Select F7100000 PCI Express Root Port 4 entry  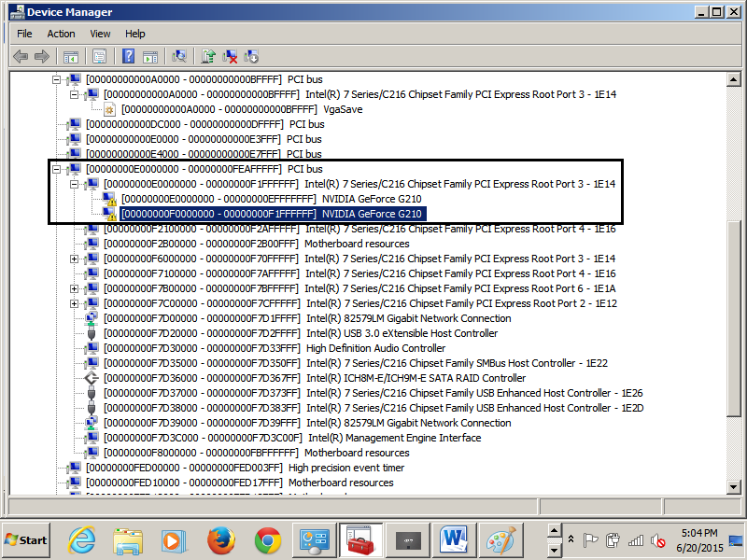[x=359, y=273]
